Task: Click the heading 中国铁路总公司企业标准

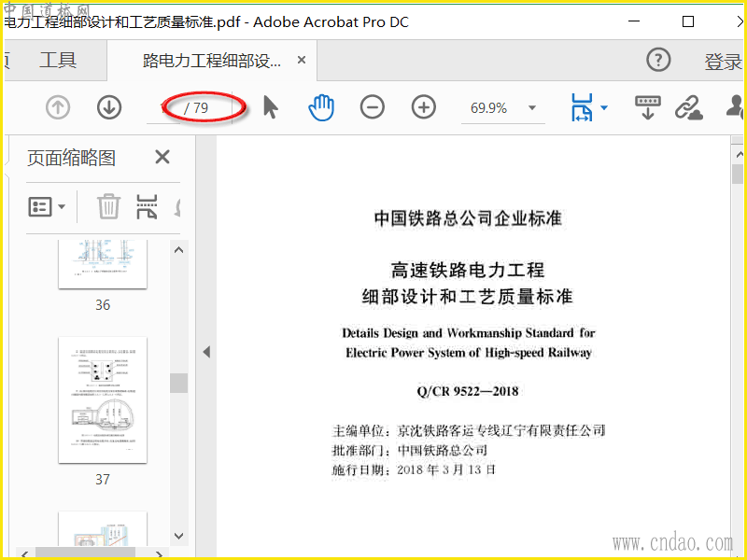Action: (x=468, y=218)
